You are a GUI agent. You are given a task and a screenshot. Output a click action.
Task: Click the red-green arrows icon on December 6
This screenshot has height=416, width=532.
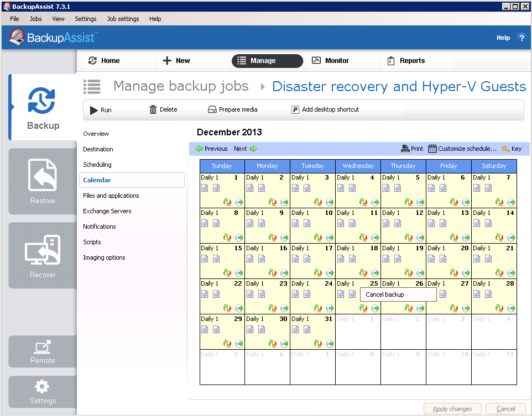(x=454, y=202)
